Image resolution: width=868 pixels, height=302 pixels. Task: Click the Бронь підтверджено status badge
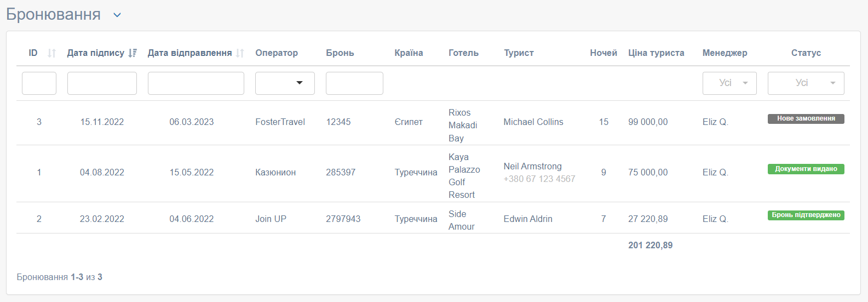806,215
